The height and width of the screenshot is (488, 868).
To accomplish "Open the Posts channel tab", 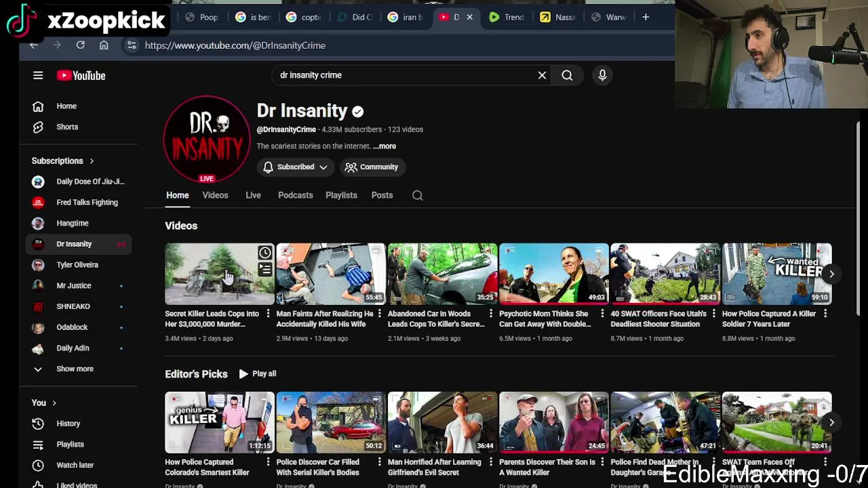I will (x=382, y=195).
